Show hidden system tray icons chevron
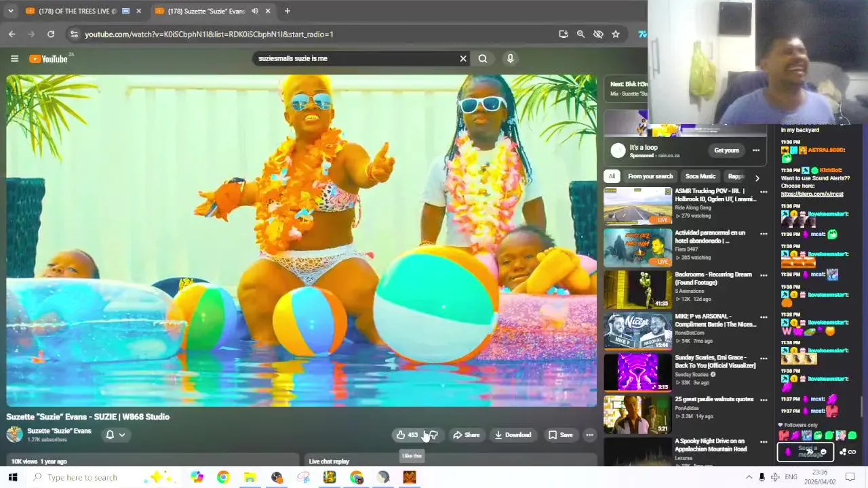Image resolution: width=868 pixels, height=488 pixels. 749,478
